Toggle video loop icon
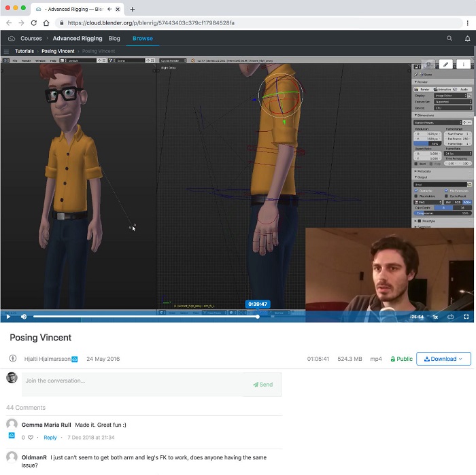The height and width of the screenshot is (475, 476). click(x=451, y=317)
